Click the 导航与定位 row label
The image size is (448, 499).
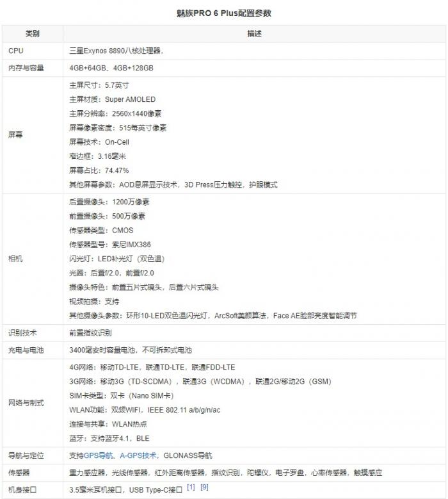click(x=26, y=455)
